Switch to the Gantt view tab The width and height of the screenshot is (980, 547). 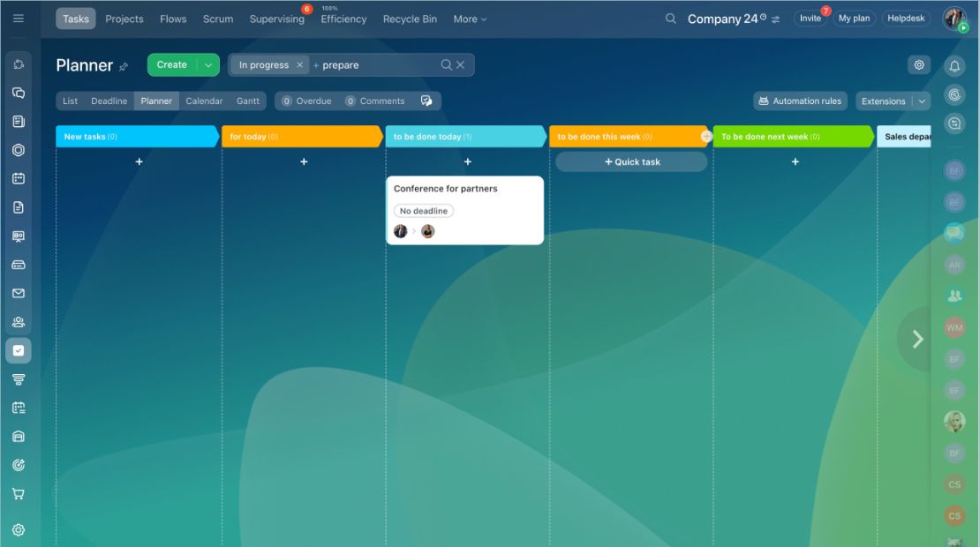click(247, 101)
